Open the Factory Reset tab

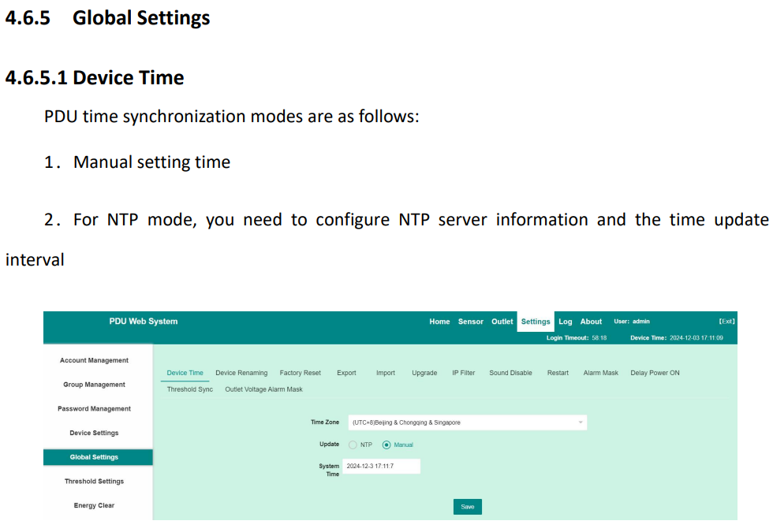tap(301, 373)
